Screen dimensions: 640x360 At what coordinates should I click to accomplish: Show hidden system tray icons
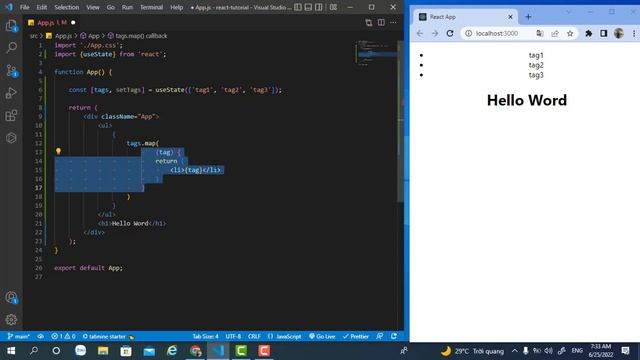click(x=514, y=351)
